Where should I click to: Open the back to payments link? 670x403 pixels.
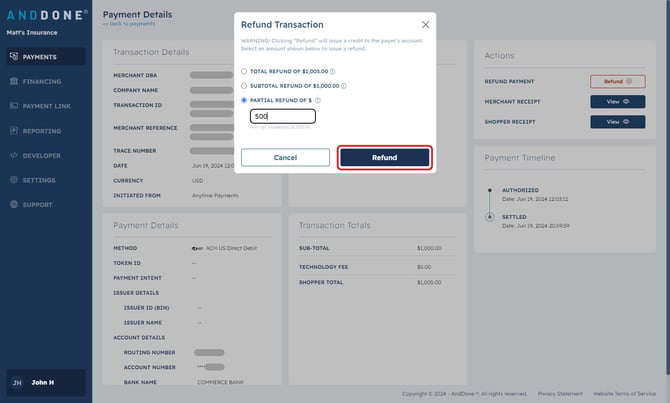129,24
